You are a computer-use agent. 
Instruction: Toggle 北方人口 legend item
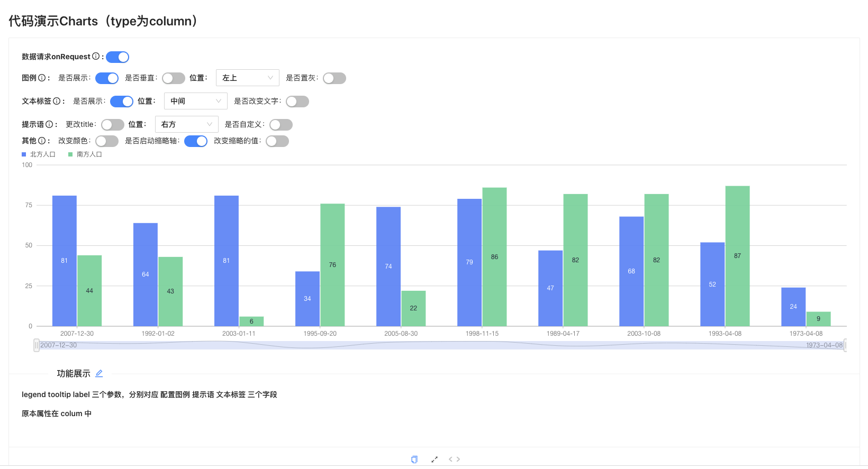[x=39, y=154]
